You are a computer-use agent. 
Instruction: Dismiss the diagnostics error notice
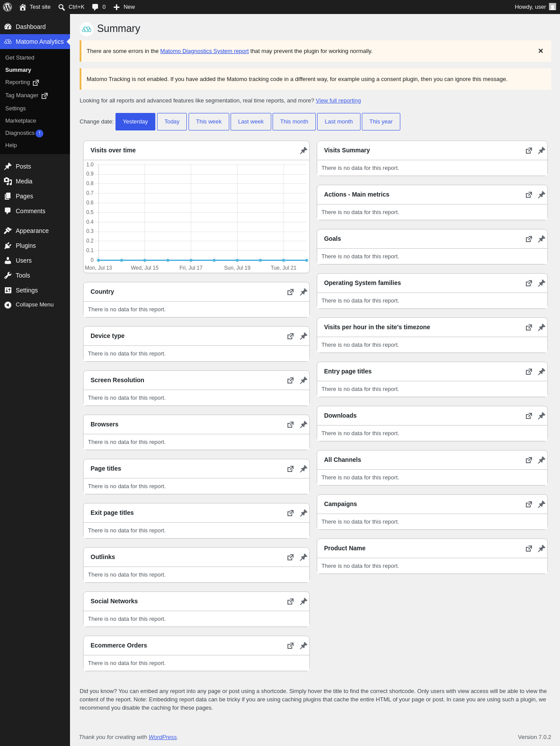pyautogui.click(x=541, y=51)
